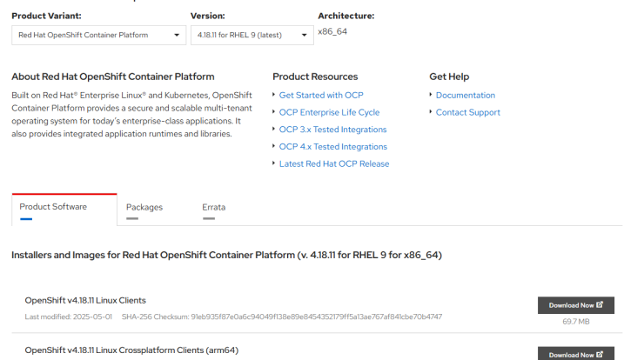Click the Contact Support link
This screenshot has height=360, width=644.
(468, 112)
